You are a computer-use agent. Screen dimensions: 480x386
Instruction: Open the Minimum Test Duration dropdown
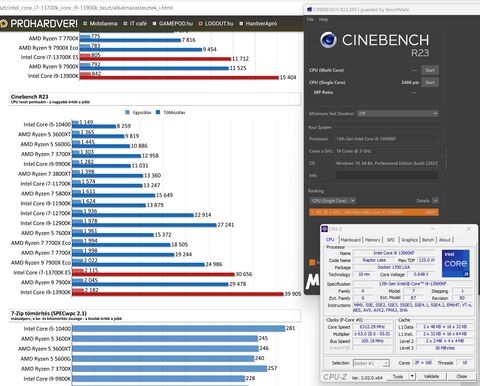coord(397,113)
